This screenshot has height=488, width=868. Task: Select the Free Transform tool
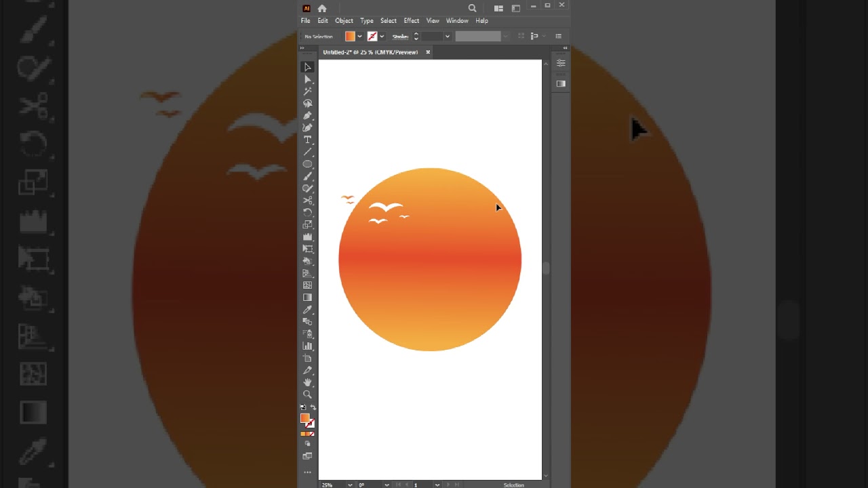pos(307,249)
